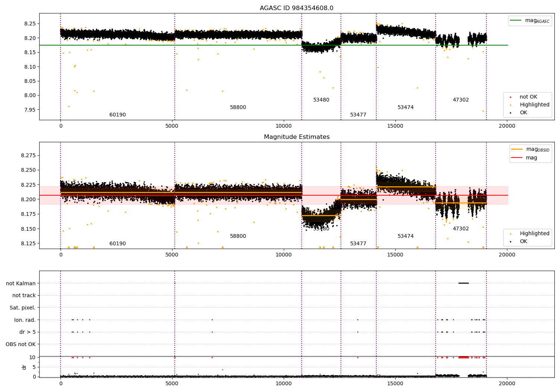Click y-axis tick 8.225 in middle plot
Screen dimensions: 560x392
(x=28, y=185)
